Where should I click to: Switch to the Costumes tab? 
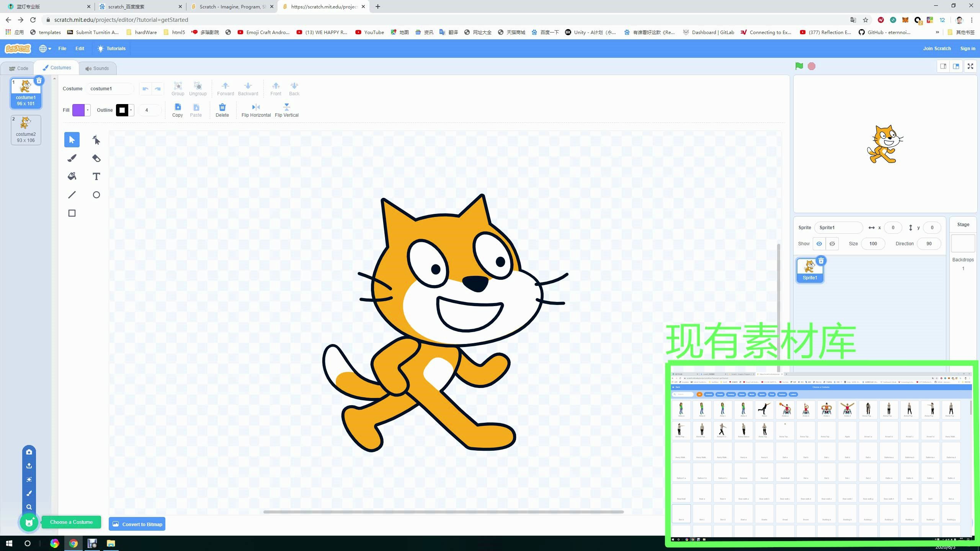57,68
